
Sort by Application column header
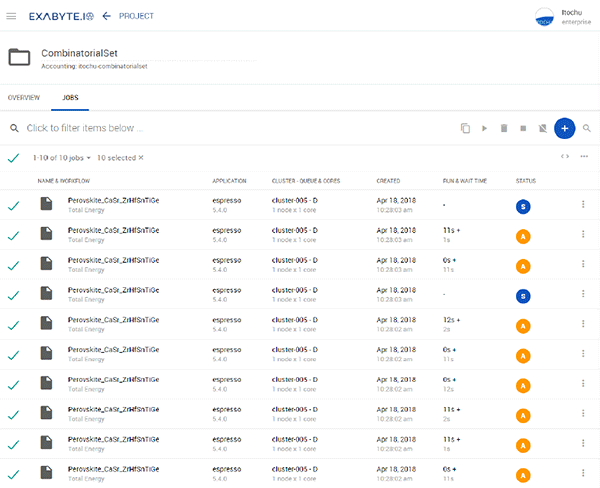tap(229, 181)
